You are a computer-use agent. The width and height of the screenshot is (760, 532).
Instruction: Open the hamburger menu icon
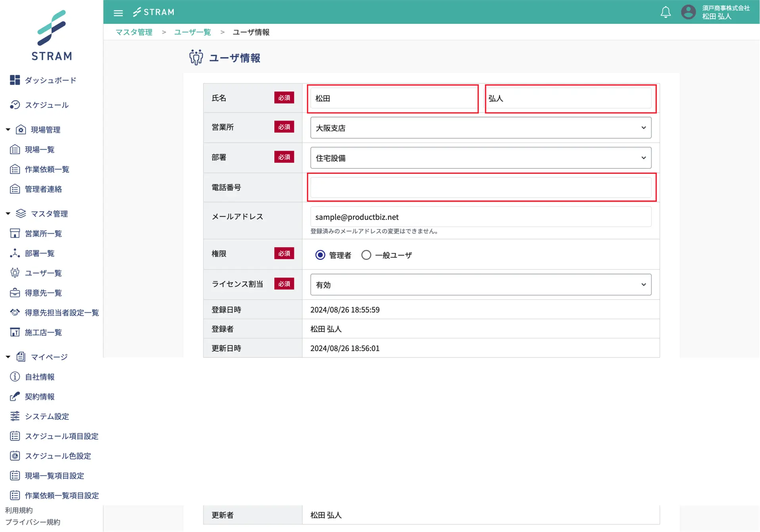pos(118,13)
